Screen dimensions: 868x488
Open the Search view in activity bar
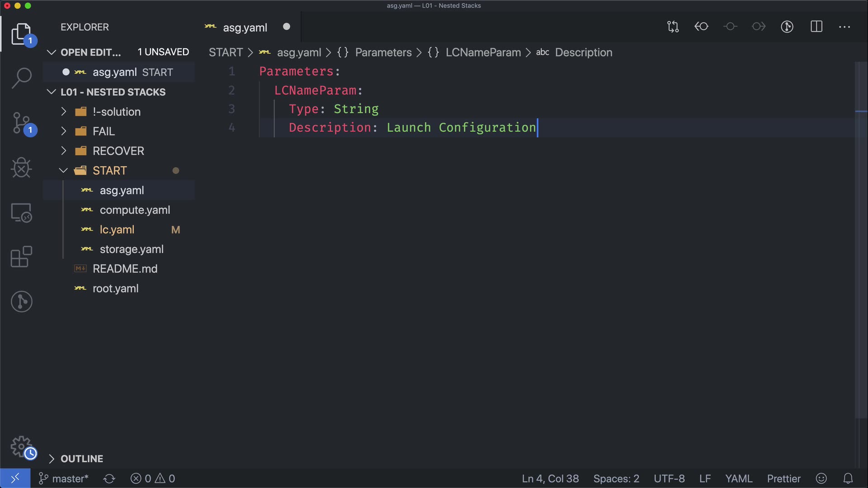click(x=21, y=78)
